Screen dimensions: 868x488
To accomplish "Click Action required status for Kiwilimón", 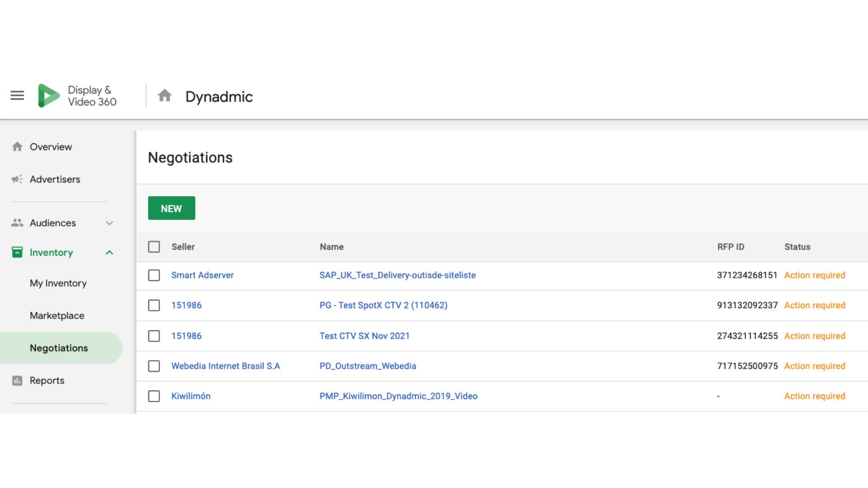I will point(815,396).
